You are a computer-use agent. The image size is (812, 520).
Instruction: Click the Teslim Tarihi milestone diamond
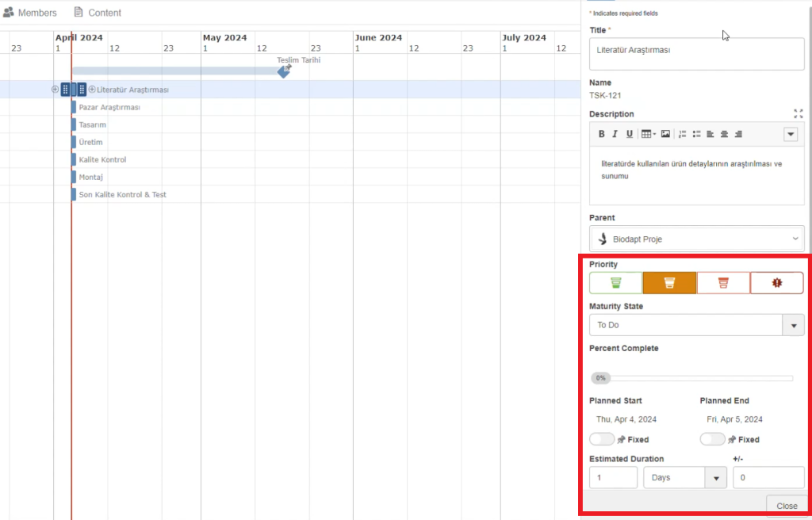click(x=284, y=71)
